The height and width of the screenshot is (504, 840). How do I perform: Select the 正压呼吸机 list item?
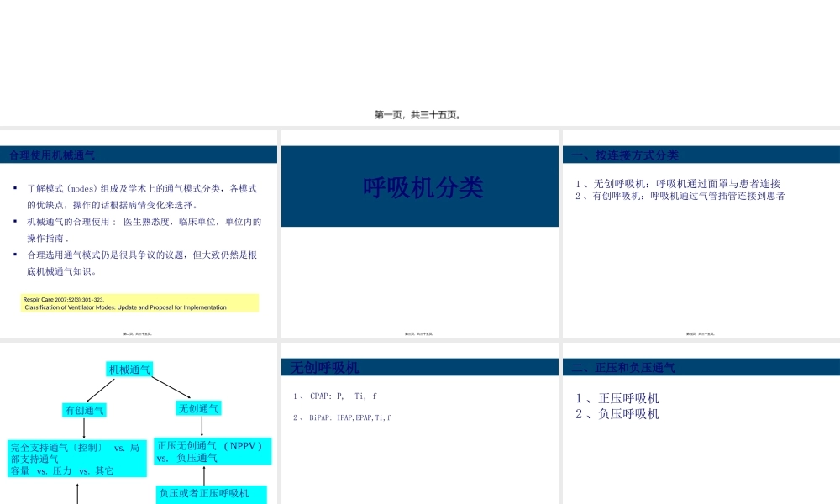point(618,397)
